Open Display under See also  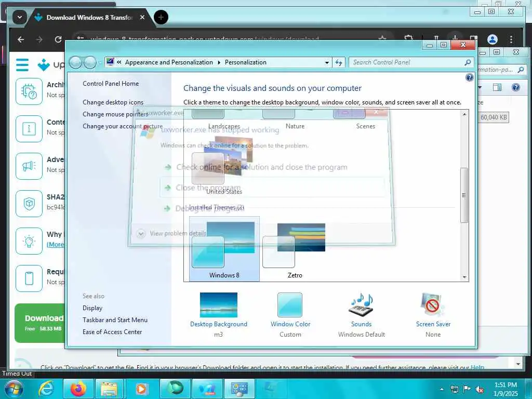point(92,308)
